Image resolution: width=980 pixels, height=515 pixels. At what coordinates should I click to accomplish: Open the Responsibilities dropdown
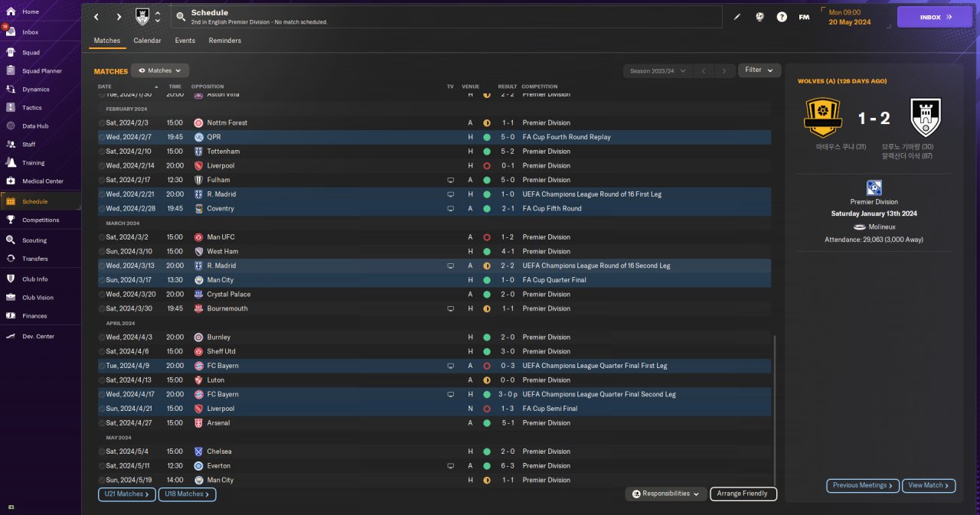pyautogui.click(x=665, y=494)
